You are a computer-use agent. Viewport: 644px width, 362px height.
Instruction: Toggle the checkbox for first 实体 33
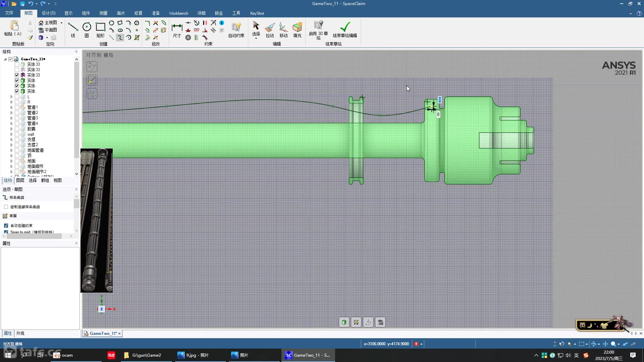coord(17,64)
